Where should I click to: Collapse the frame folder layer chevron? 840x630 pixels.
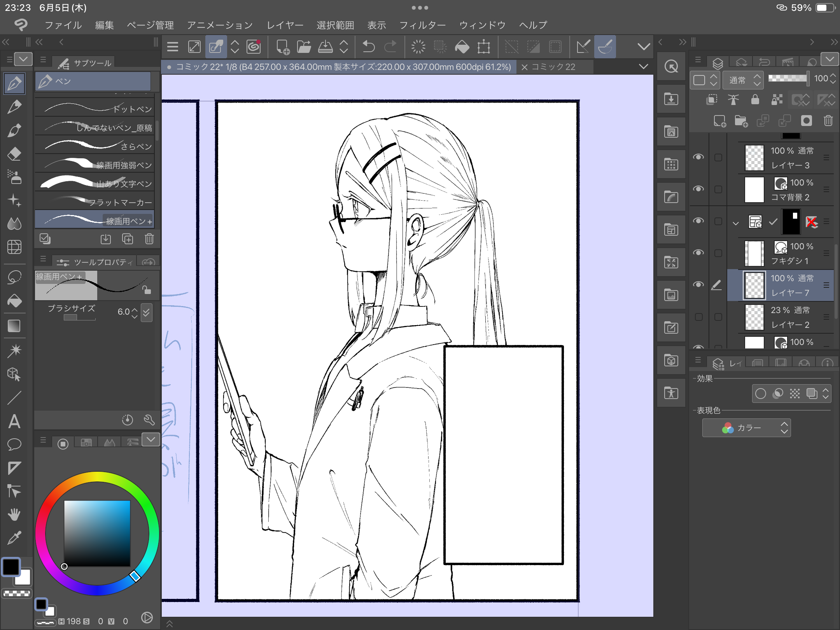click(735, 223)
